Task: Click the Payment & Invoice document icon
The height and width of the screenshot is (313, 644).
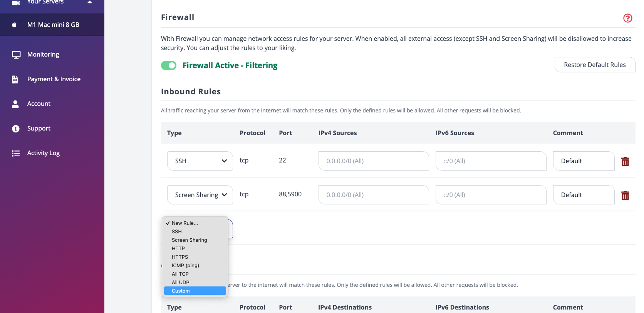Action: (15, 79)
